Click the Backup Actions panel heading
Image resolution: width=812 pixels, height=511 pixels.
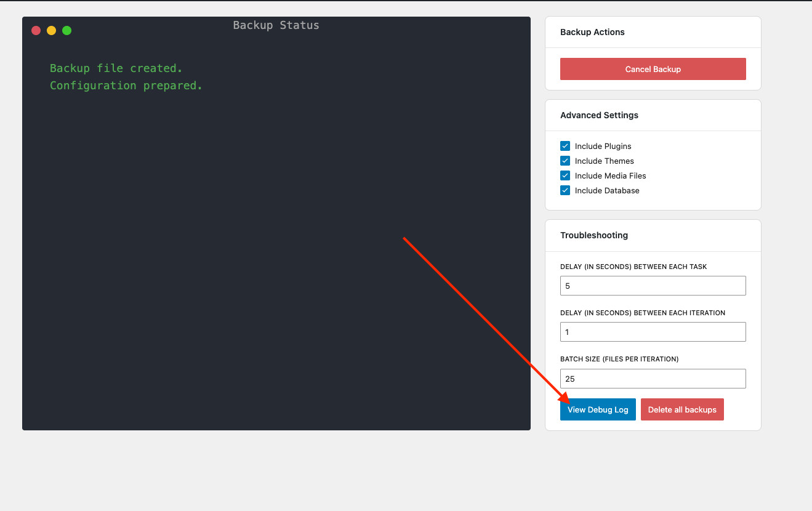592,32
